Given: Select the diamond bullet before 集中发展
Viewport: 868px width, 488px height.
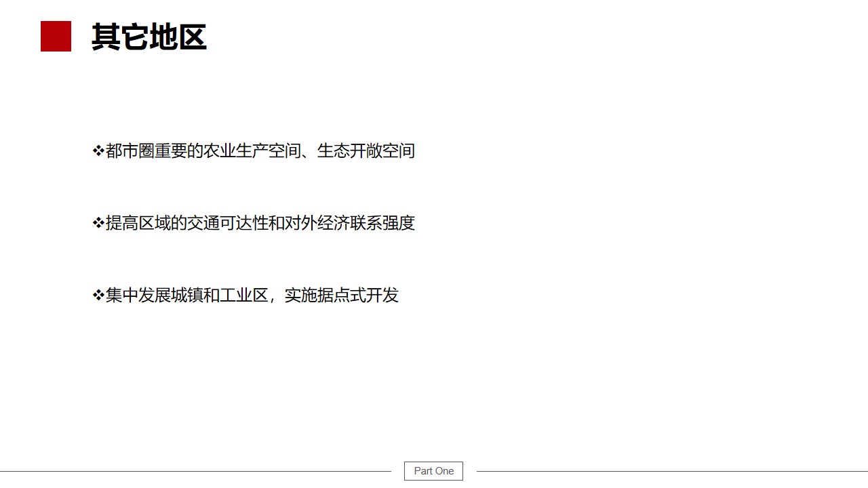Looking at the screenshot, I should 98,296.
